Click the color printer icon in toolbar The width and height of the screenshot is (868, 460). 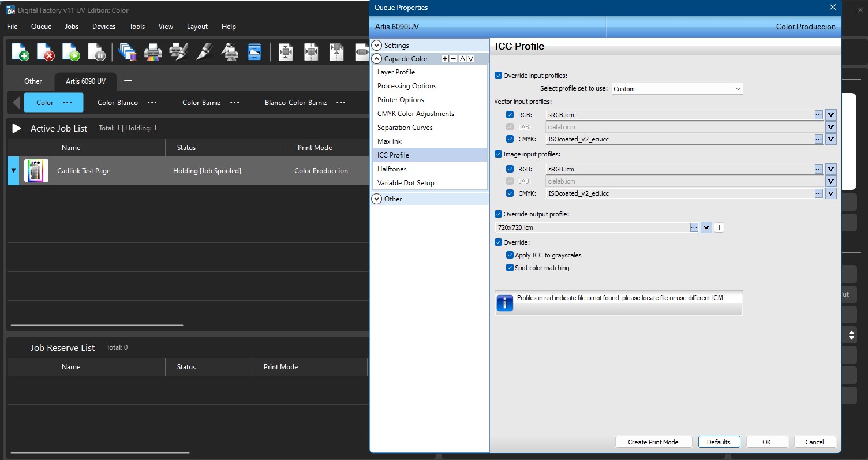coord(153,52)
